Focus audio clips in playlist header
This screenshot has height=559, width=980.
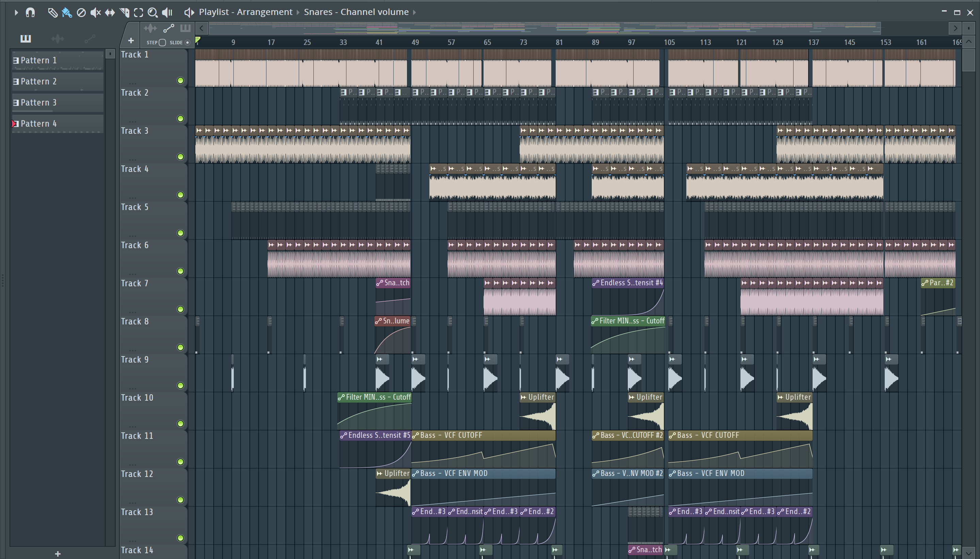[150, 28]
